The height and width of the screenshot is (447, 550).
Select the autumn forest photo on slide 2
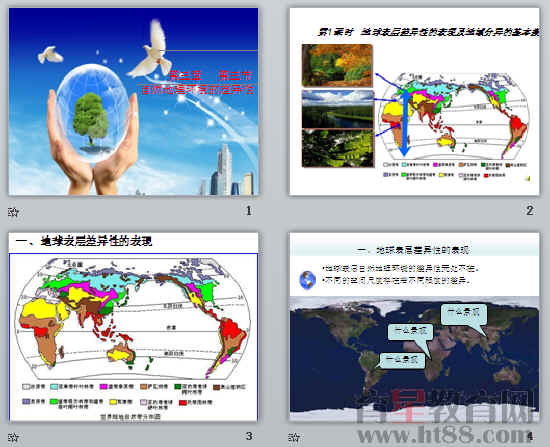pos(337,65)
